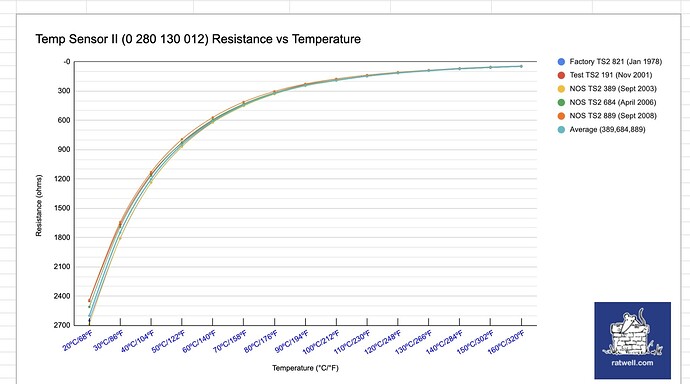
Task: Click the ratwell.com text link
Action: click(x=632, y=363)
